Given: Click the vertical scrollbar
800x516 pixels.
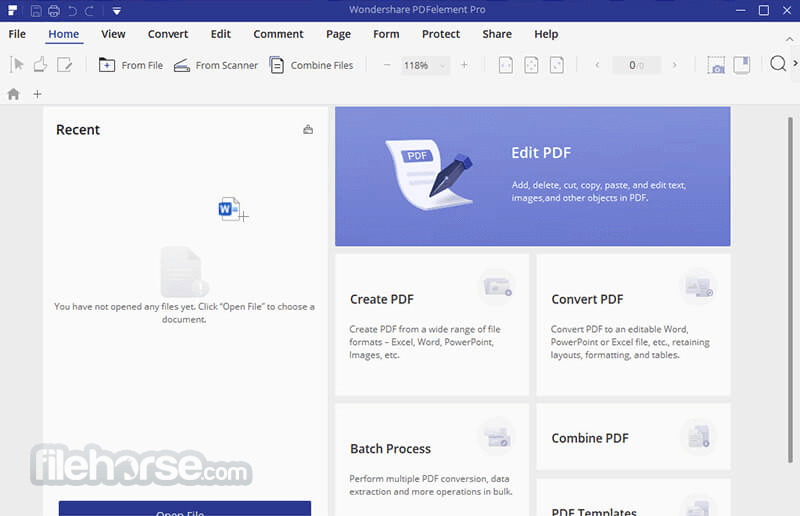Looking at the screenshot, I should pos(790,289).
